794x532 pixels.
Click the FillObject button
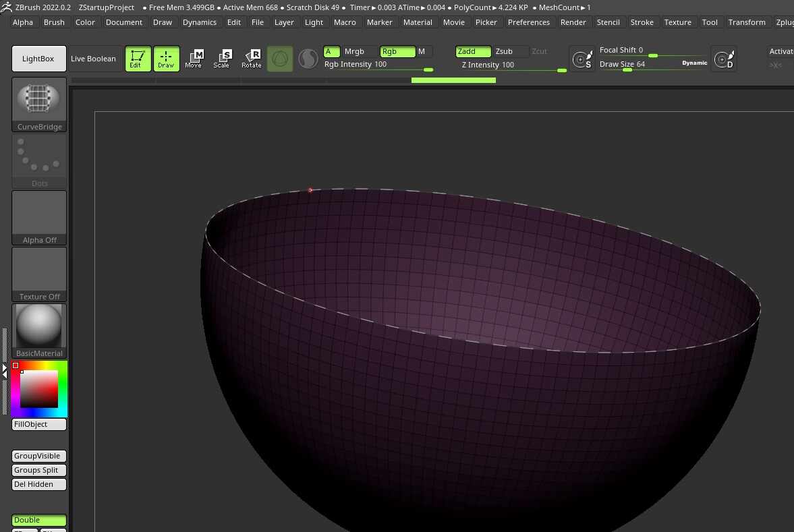[38, 424]
